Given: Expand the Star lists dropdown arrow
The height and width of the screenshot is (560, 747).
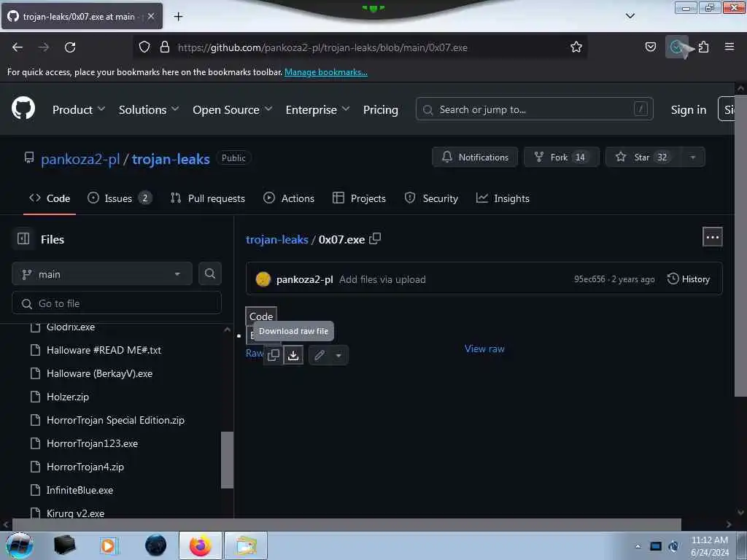Looking at the screenshot, I should point(693,157).
